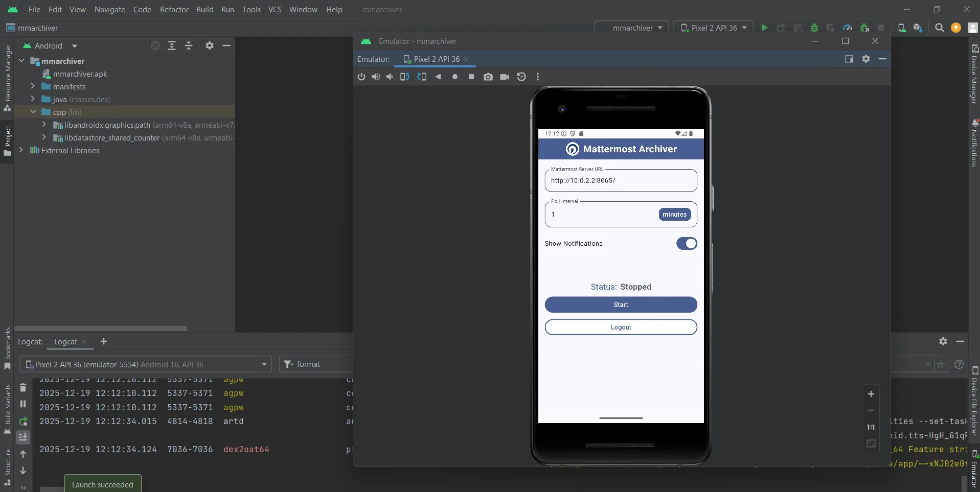Take an emulator screenshot
980x492 pixels.
click(x=488, y=77)
